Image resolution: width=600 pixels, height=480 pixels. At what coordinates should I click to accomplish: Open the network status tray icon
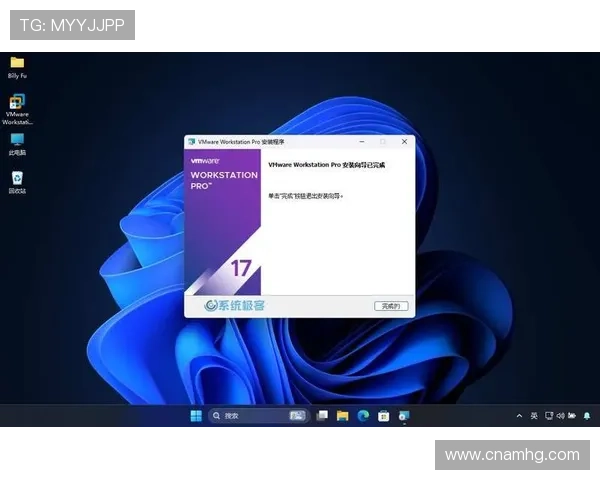547,415
